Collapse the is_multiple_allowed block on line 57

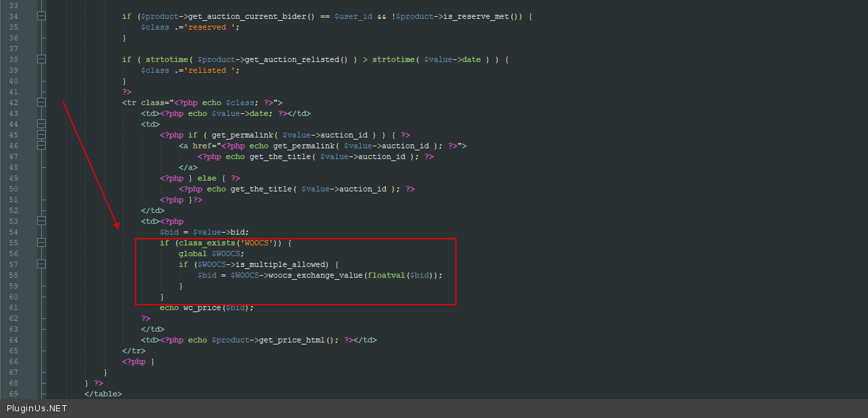(42, 264)
